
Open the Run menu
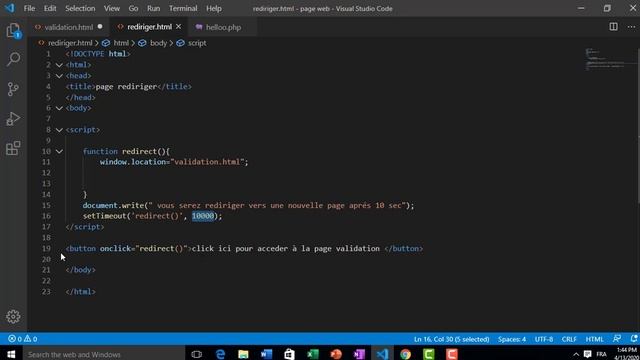pos(153,8)
